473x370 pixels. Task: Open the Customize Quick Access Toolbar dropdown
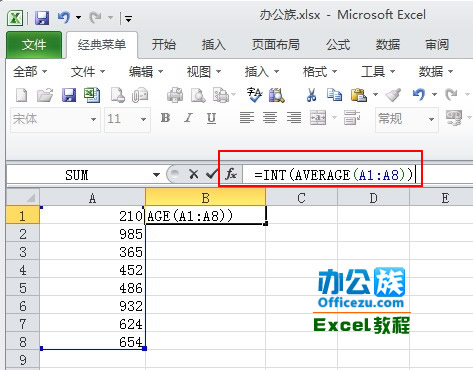point(128,19)
